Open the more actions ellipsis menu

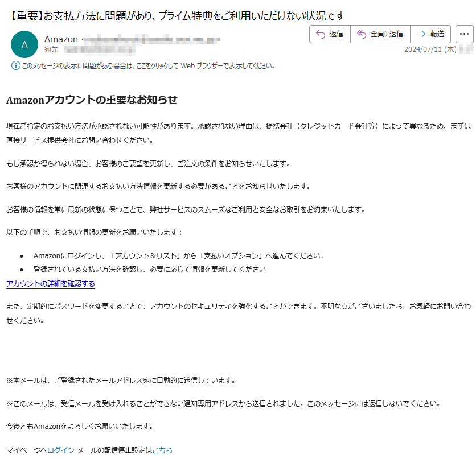(464, 34)
